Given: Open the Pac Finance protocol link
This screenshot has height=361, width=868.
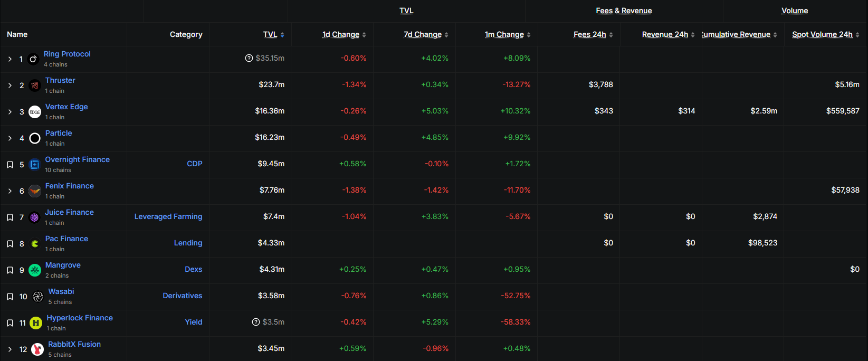Looking at the screenshot, I should coord(66,239).
